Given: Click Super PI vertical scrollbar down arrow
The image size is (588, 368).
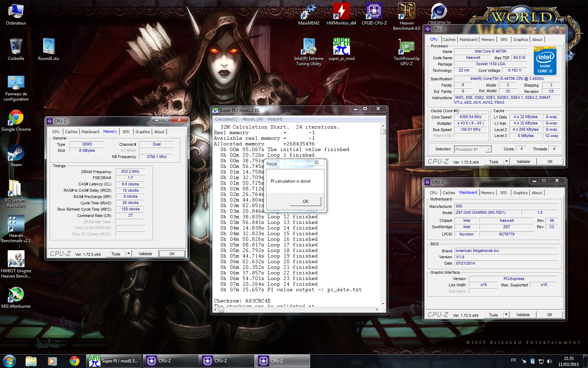Looking at the screenshot, I should pyautogui.click(x=383, y=304).
